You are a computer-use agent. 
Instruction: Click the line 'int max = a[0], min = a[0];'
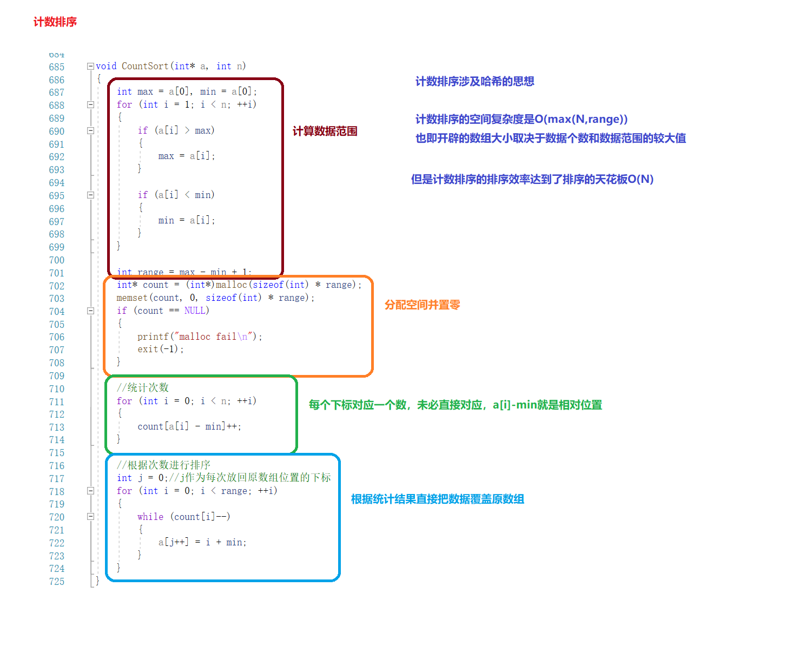(187, 91)
